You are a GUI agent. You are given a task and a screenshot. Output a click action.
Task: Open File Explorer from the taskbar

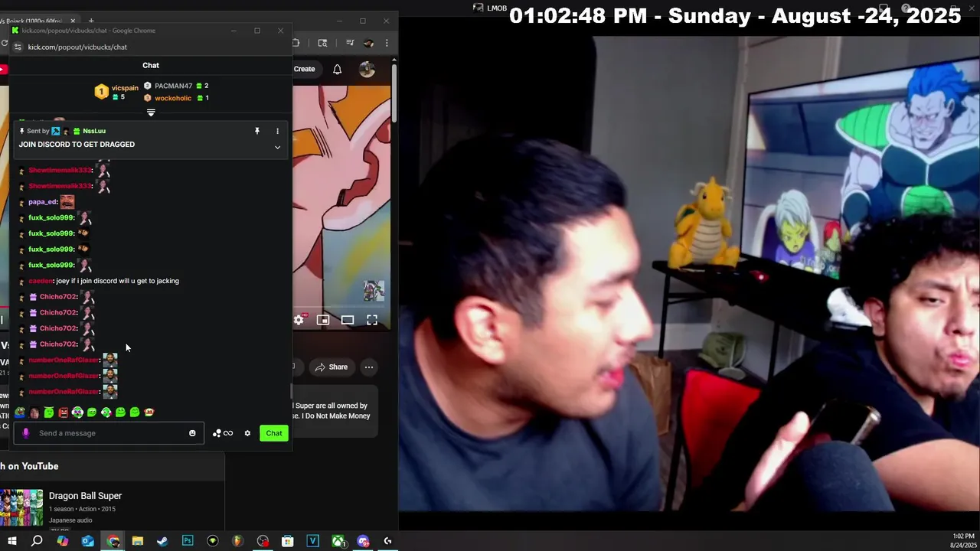point(137,541)
